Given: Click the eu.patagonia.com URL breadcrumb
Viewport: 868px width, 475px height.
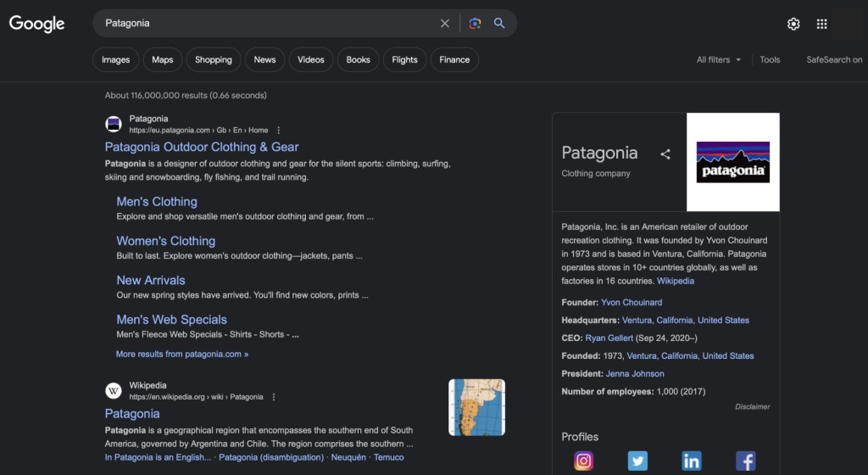Looking at the screenshot, I should pos(198,130).
